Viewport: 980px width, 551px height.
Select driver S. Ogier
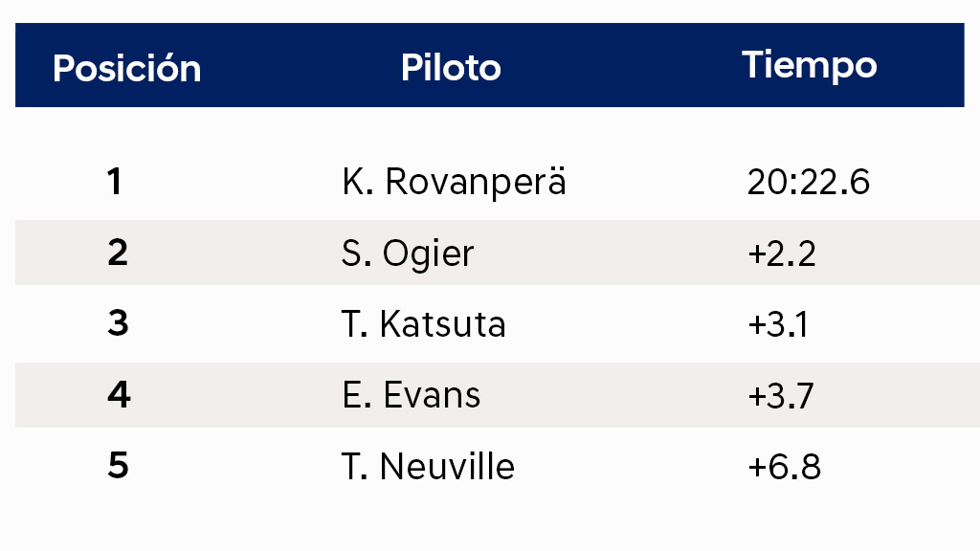408,253
